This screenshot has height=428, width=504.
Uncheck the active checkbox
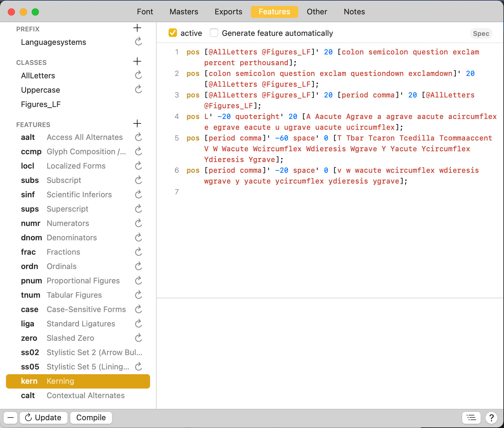click(173, 33)
